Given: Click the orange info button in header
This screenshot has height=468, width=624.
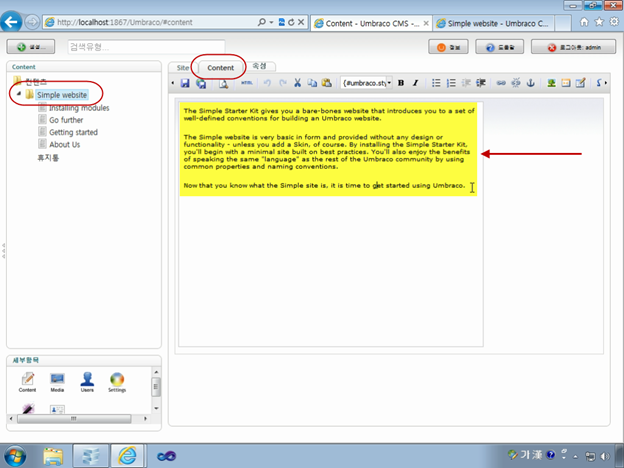Looking at the screenshot, I should [x=448, y=47].
